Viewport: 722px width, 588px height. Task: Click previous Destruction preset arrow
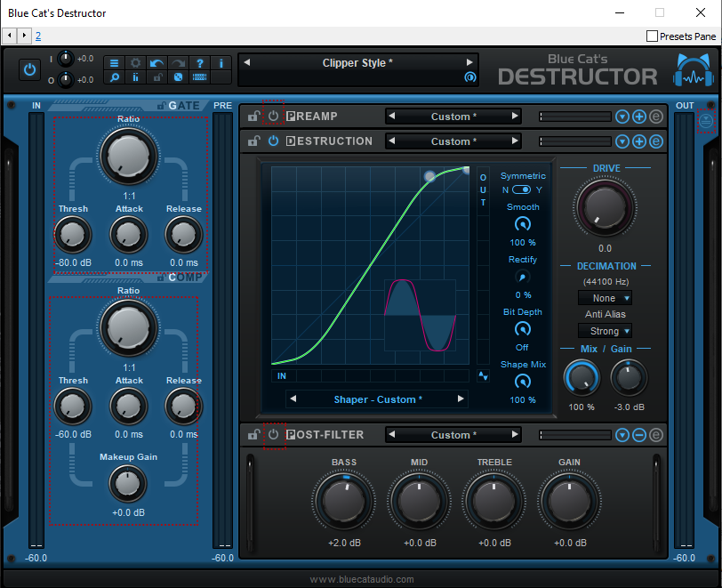pos(392,141)
